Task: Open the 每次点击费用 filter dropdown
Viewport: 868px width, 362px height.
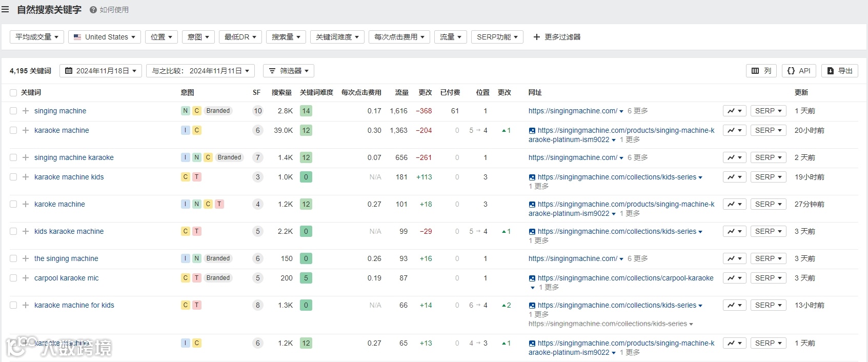Action: point(399,37)
